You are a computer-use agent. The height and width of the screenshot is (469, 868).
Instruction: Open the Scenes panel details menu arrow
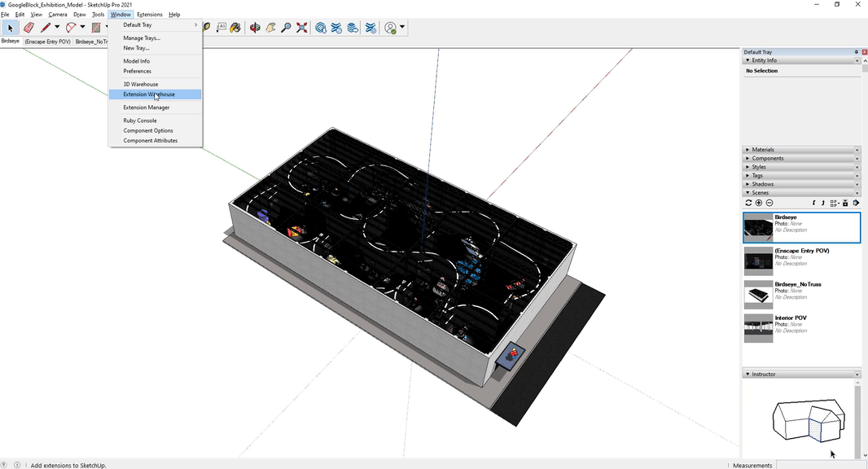(x=856, y=204)
